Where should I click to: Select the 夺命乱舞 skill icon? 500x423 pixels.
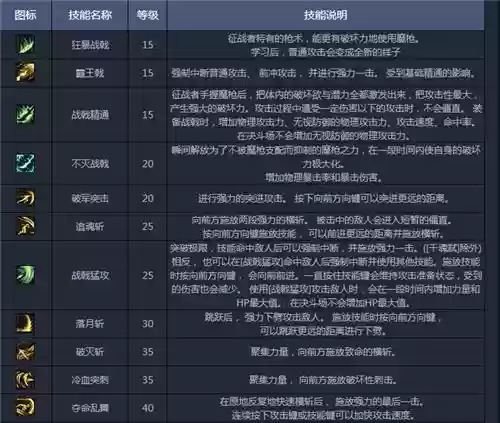tap(26, 407)
